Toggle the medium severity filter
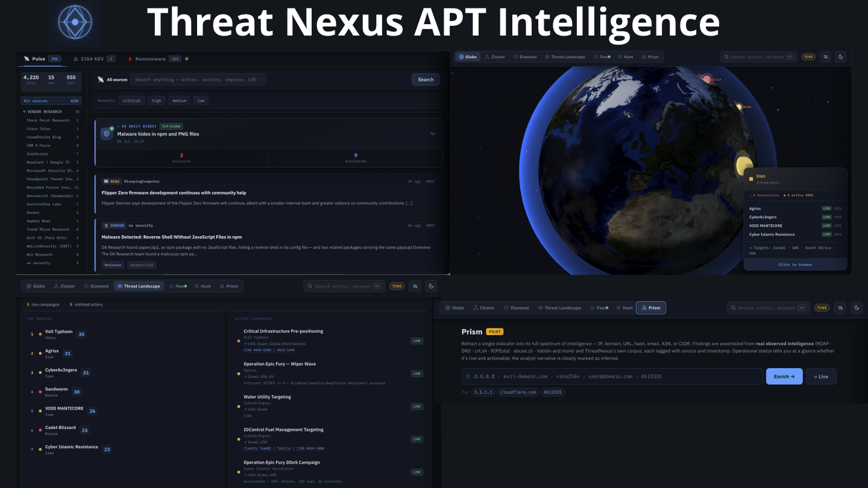The width and height of the screenshot is (868, 488). (179, 101)
